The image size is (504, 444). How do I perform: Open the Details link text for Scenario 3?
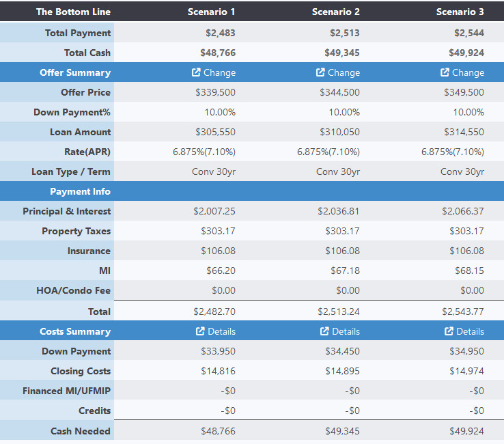(470, 331)
